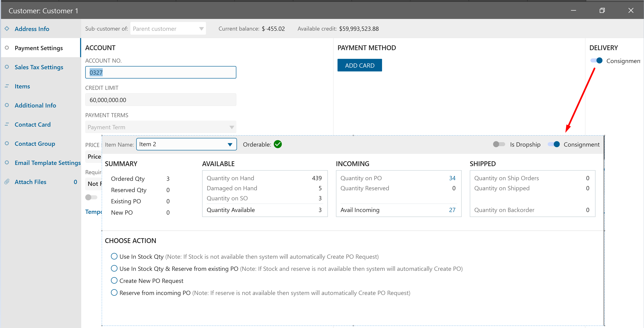Click the circle icon beside Email Template Settings
The height and width of the screenshot is (328, 644).
pyautogui.click(x=7, y=162)
